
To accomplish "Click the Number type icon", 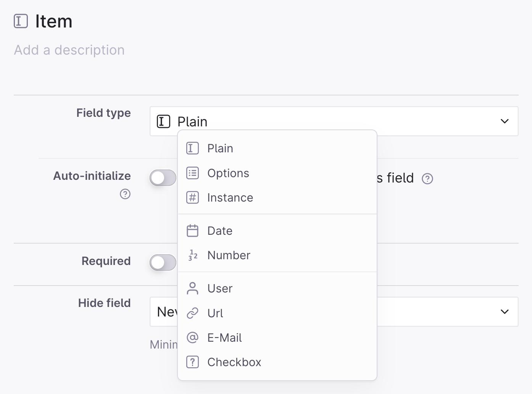I will (192, 255).
